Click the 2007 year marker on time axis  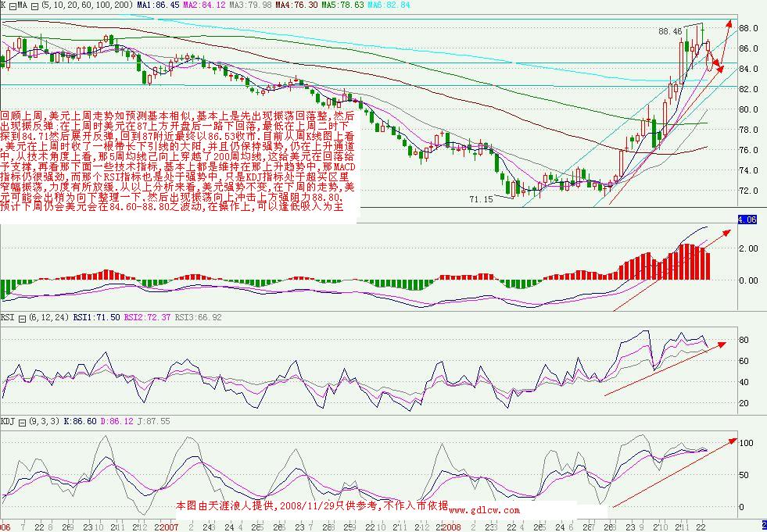pos(169,528)
